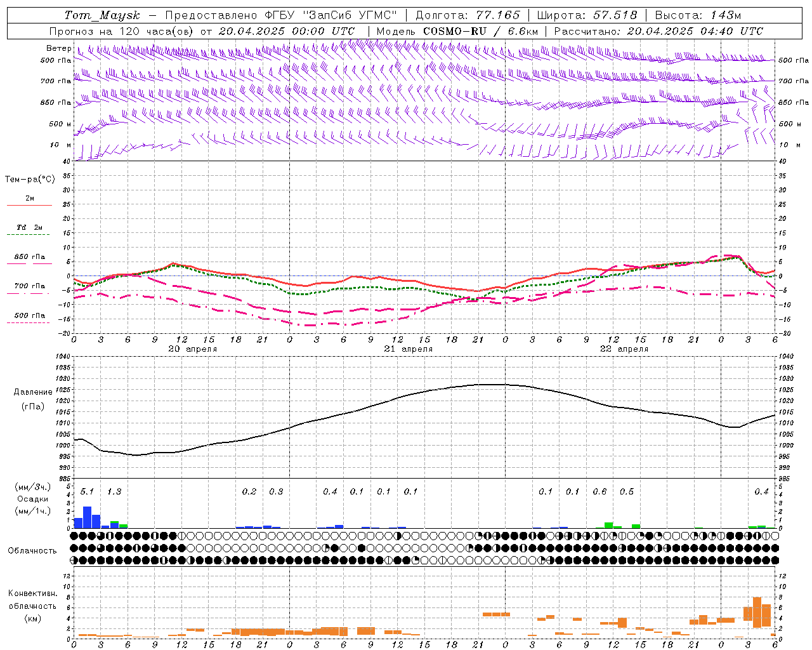The image size is (812, 650).
Task: Click the 700 гПа temperature legend entry
Action: coord(29,288)
